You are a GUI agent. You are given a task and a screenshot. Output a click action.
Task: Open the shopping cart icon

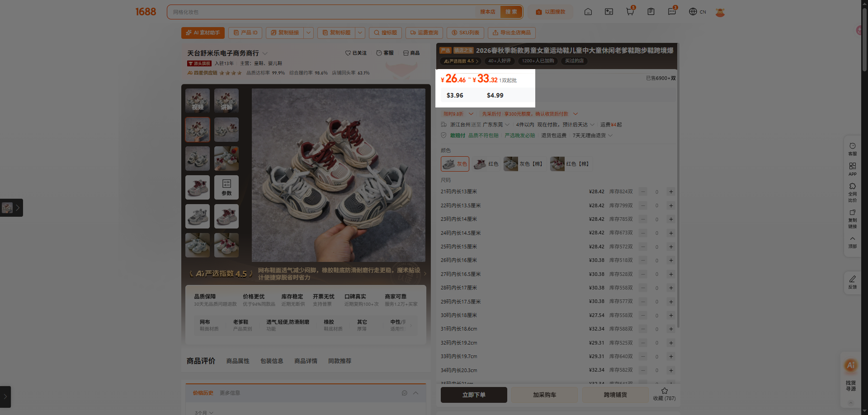pos(630,12)
